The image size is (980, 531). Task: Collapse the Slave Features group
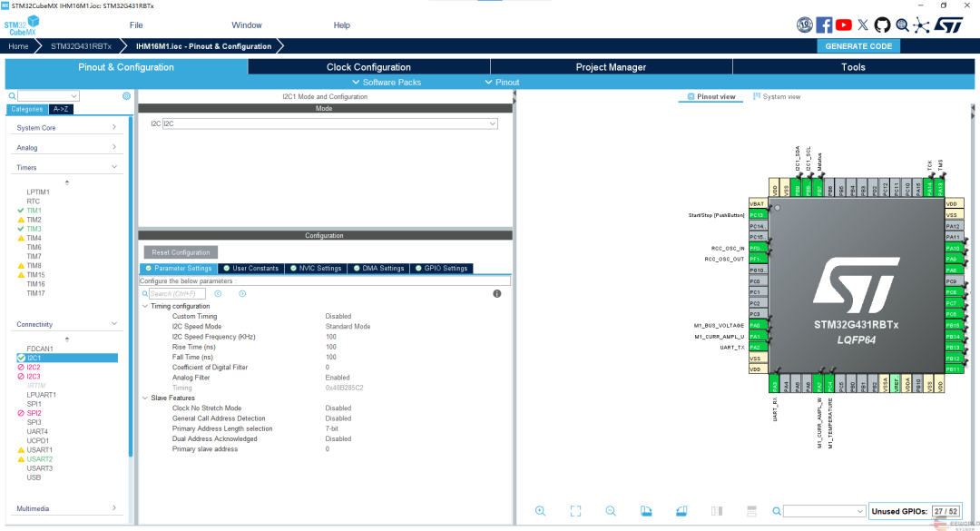point(145,398)
